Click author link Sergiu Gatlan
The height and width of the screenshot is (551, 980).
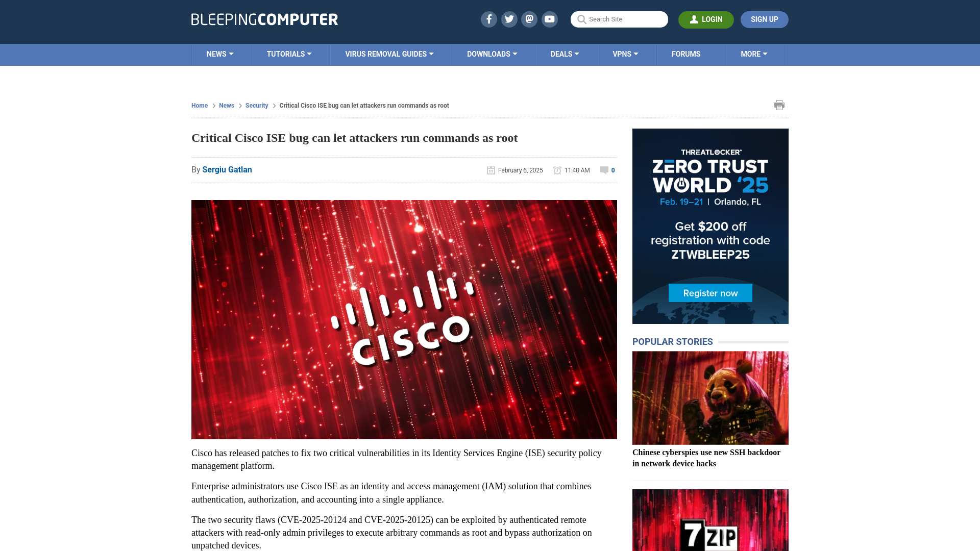pos(227,169)
